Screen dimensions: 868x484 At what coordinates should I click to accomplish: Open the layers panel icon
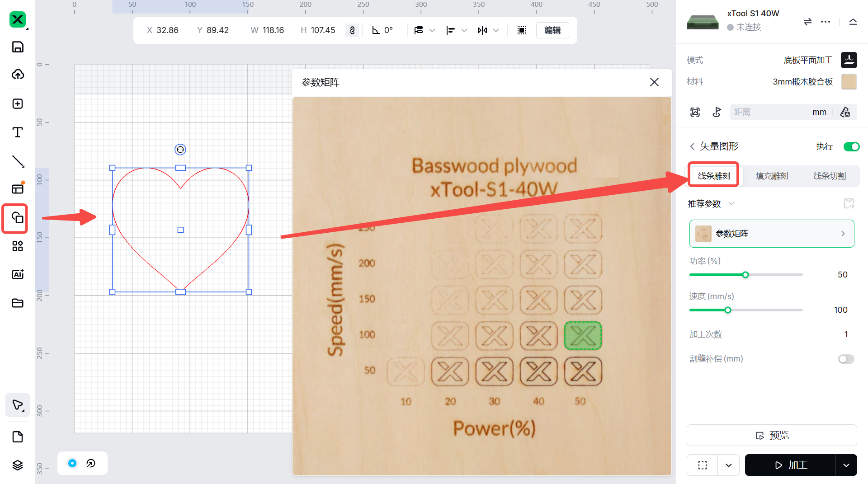click(18, 465)
